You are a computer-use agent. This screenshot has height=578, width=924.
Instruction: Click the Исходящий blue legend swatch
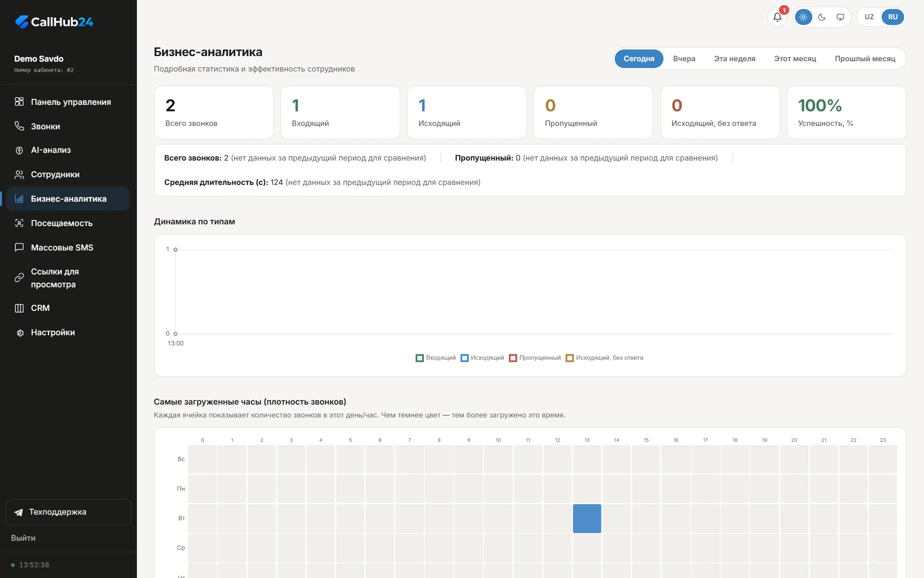tap(465, 358)
